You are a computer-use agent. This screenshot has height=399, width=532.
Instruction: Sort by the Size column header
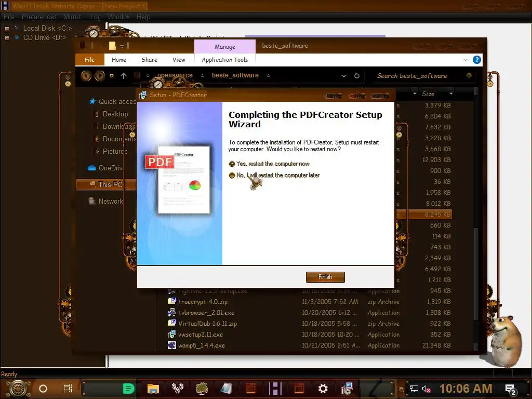coord(428,94)
